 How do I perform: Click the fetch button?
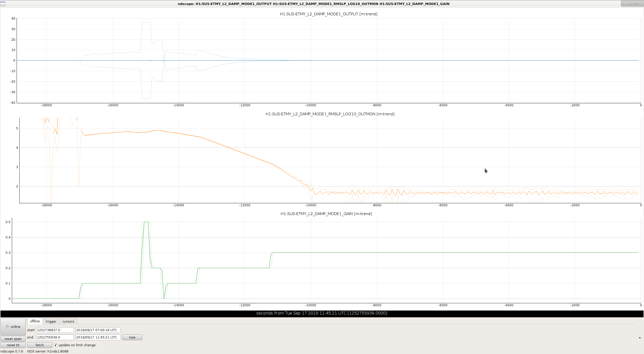pos(40,345)
